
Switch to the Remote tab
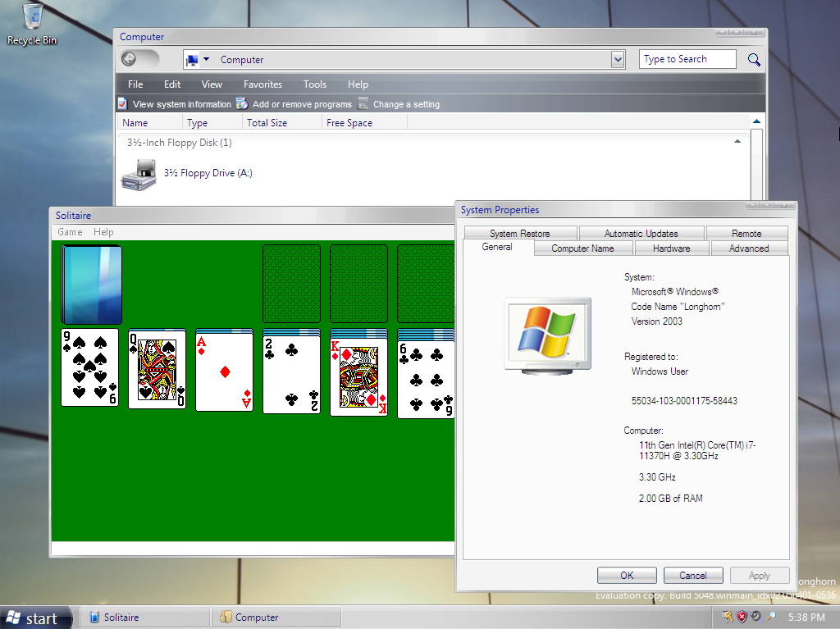[x=746, y=234]
